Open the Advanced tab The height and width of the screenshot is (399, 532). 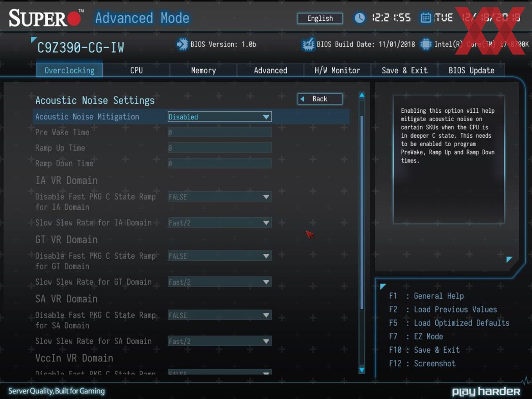[x=270, y=70]
